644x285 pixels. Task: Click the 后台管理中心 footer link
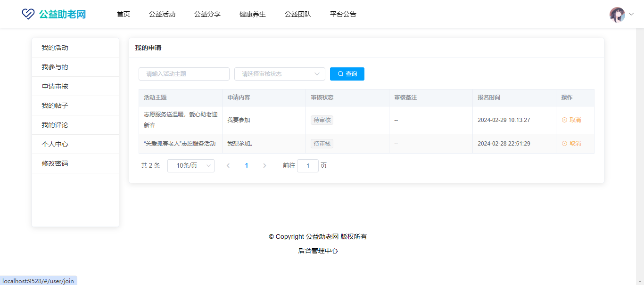318,251
